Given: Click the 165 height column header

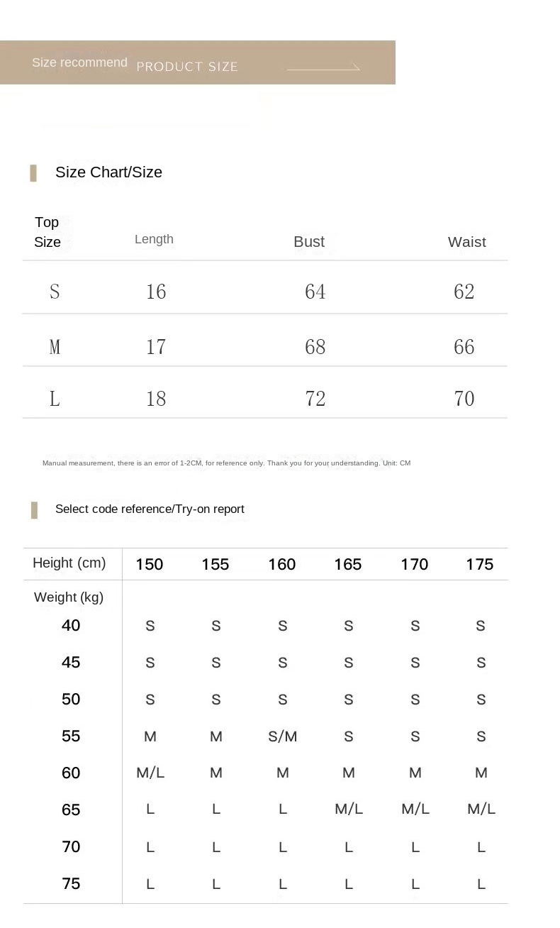Looking at the screenshot, I should click(x=348, y=565).
